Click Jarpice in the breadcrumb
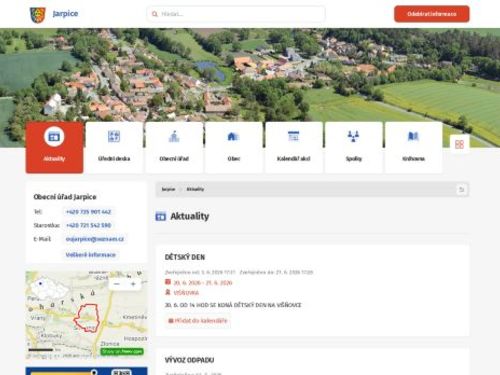The width and height of the screenshot is (500, 375). (168, 189)
